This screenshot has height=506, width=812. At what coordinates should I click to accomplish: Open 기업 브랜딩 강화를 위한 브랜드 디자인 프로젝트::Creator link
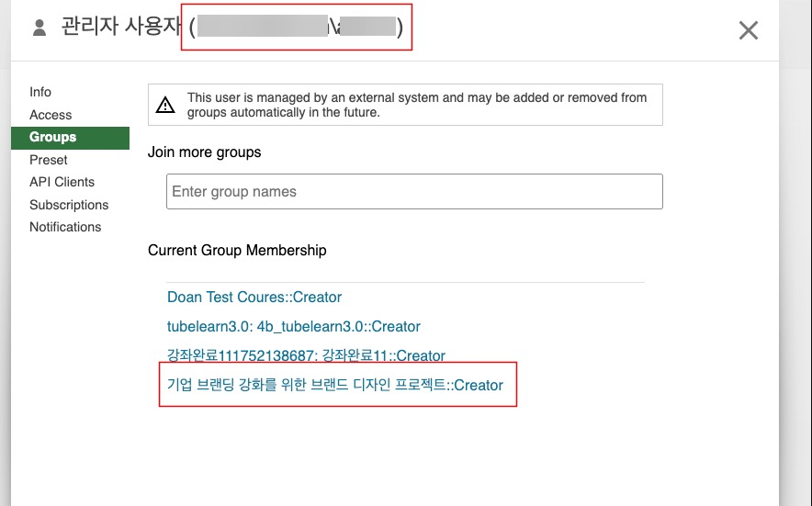tap(335, 385)
